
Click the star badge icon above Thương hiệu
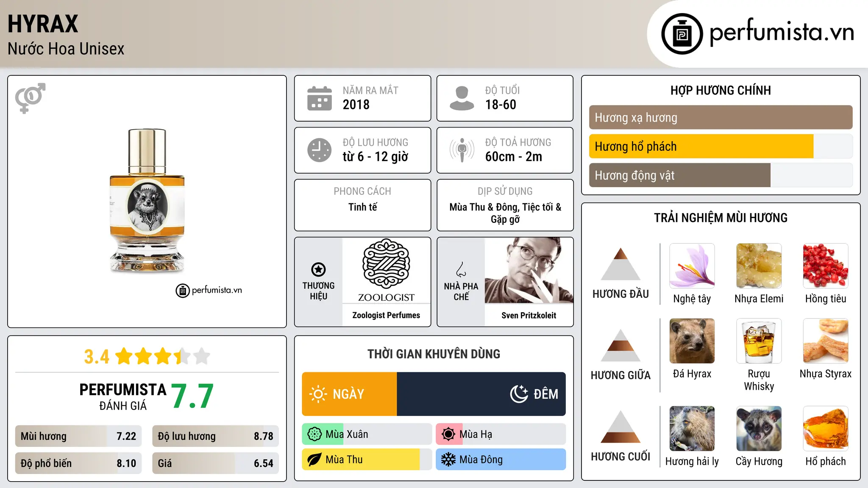[318, 269]
